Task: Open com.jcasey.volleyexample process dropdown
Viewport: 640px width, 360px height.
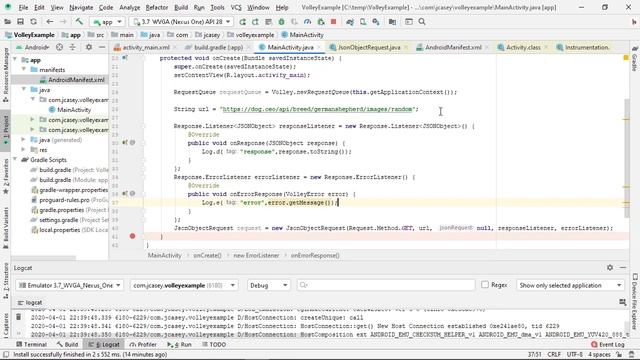Action: pyautogui.click(x=184, y=285)
